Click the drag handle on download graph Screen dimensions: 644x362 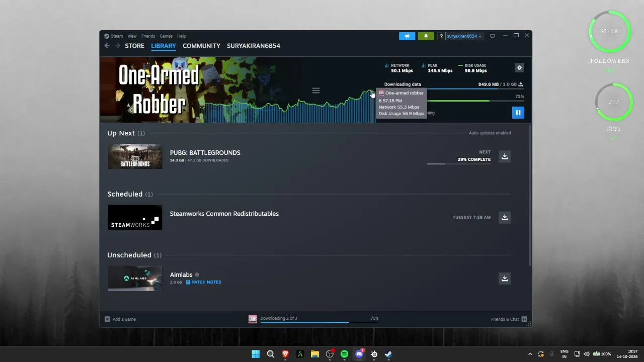tap(316, 90)
